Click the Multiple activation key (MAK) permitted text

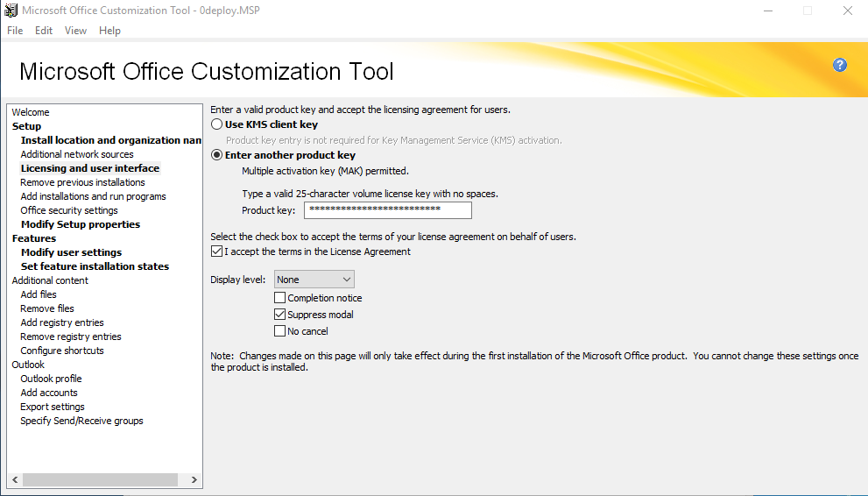pos(326,171)
